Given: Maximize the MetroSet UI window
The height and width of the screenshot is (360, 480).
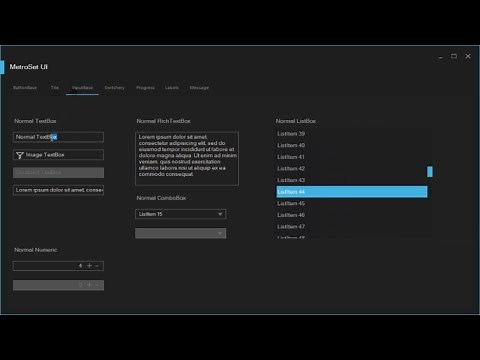Looking at the screenshot, I should 454,56.
